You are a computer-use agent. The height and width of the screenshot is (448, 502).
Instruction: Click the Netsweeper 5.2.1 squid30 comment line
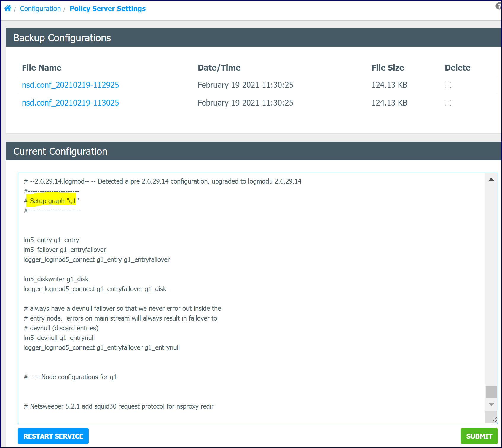coord(119,406)
